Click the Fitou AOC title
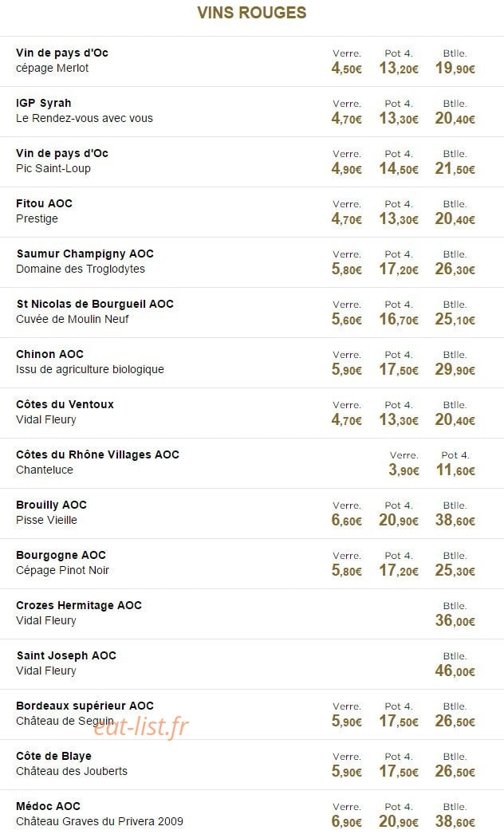 tap(44, 203)
